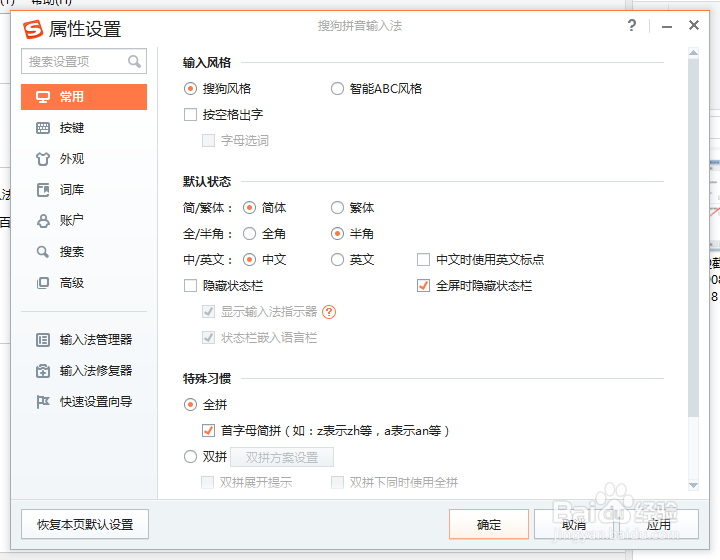Click the flag icon beside 快速设置向导
Viewport: 720px width, 560px height.
[x=43, y=402]
